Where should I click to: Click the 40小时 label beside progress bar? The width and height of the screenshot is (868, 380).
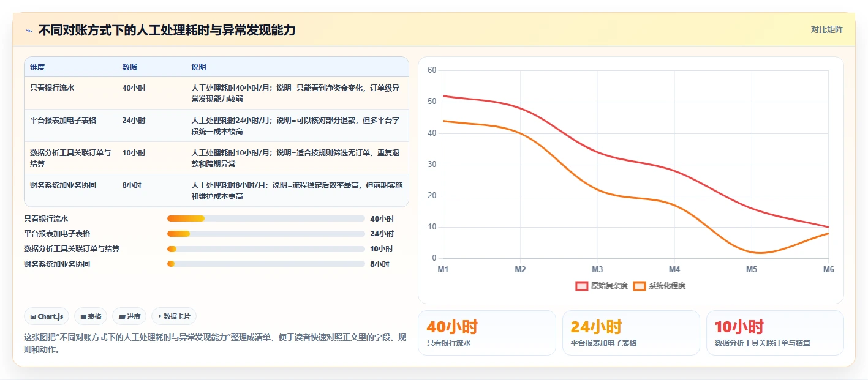coord(382,219)
